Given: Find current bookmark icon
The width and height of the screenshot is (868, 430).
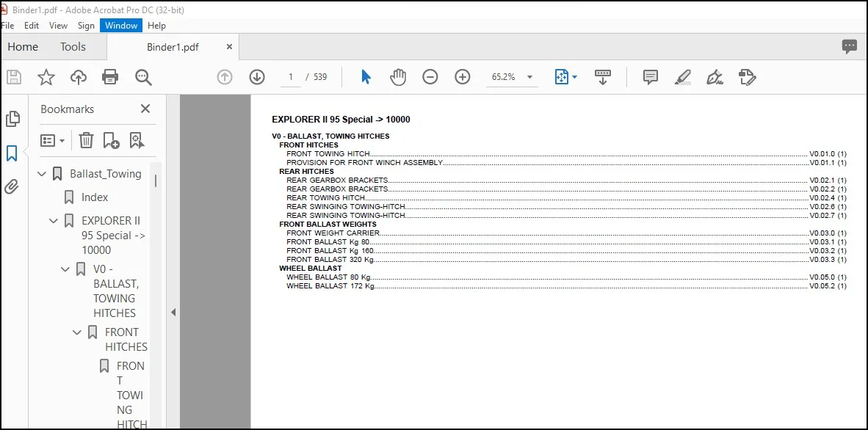Looking at the screenshot, I should point(137,141).
